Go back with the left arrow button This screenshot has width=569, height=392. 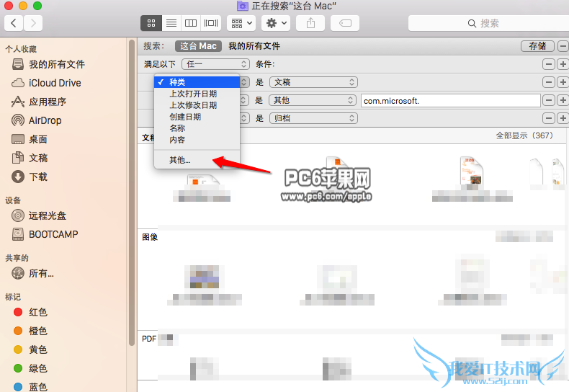point(14,23)
